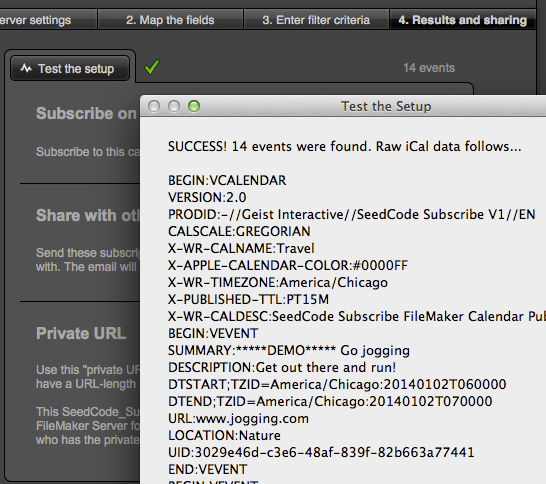Image resolution: width=546 pixels, height=484 pixels.
Task: Click the 14 events count label
Action: coord(429,68)
